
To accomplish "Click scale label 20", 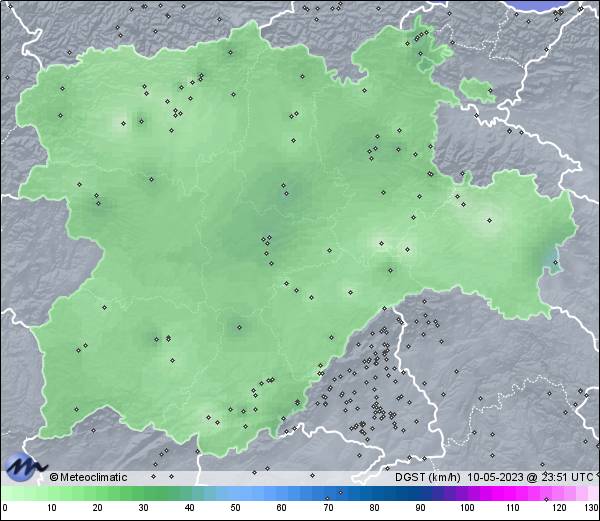I will click(x=98, y=508).
